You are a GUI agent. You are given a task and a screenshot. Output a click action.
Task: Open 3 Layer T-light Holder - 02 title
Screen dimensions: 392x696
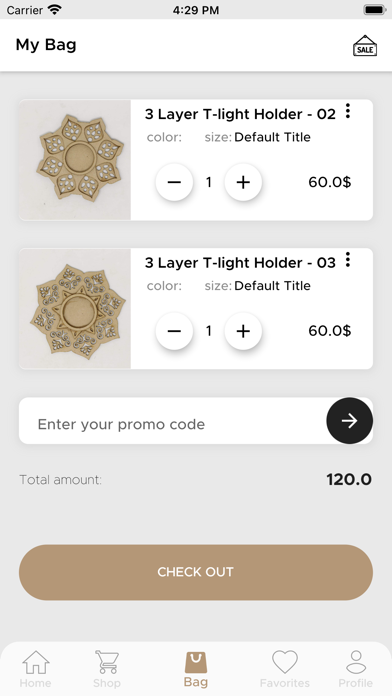(240, 114)
